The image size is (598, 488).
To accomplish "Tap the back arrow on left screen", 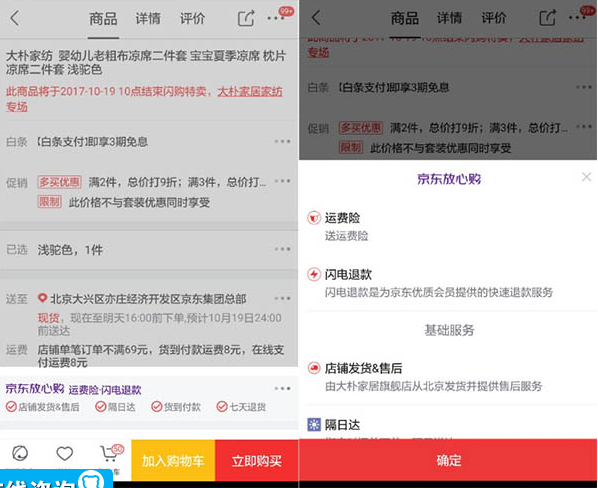I will tap(14, 18).
